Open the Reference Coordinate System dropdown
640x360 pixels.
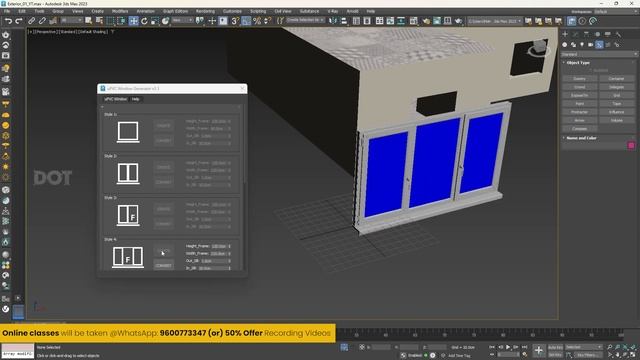pyautogui.click(x=182, y=20)
